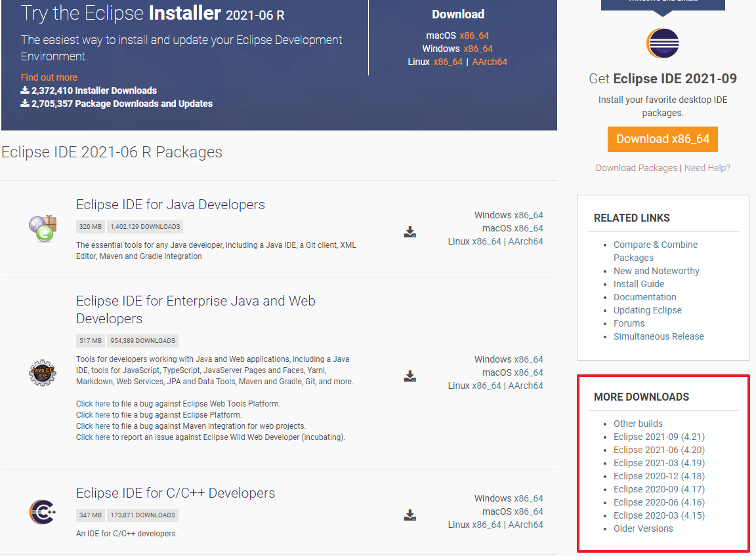Click download icon for Enterprise Java package
The image size is (756, 556).
[409, 376]
